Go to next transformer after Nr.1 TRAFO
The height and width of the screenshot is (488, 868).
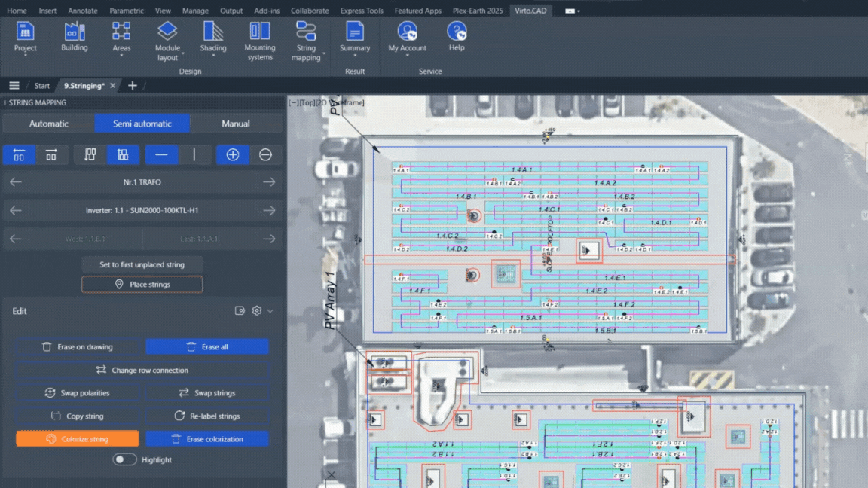[x=269, y=182]
